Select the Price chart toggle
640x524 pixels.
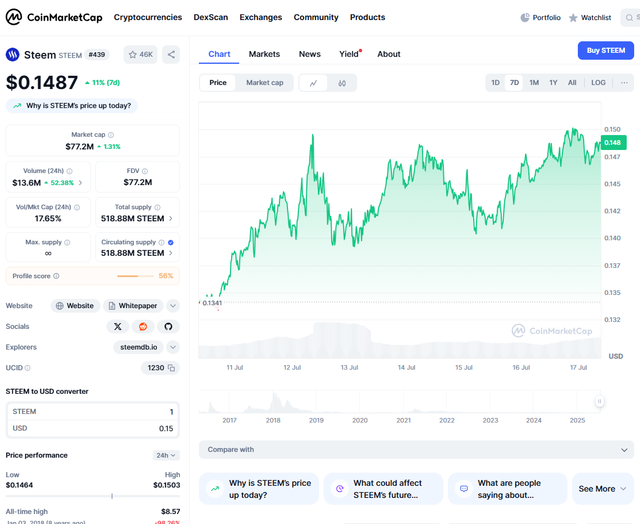(218, 83)
